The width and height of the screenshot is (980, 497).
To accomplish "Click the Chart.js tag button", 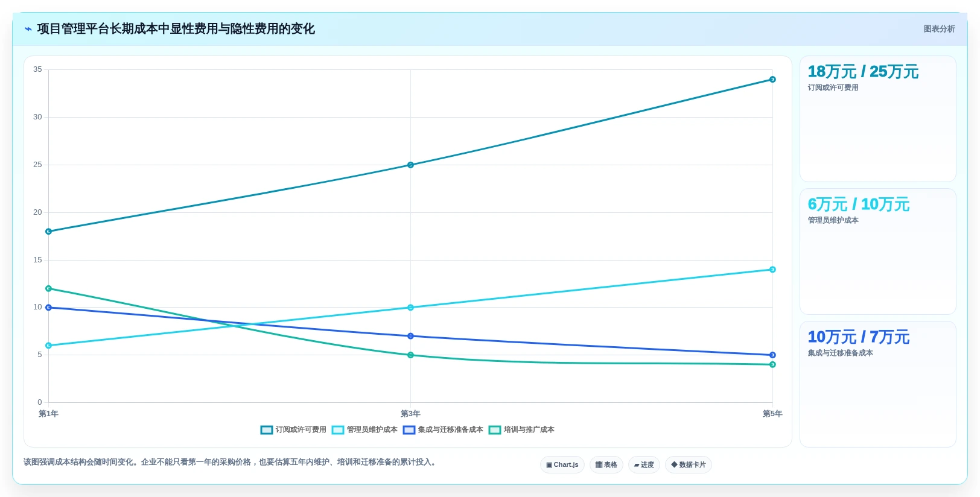I will (x=562, y=465).
